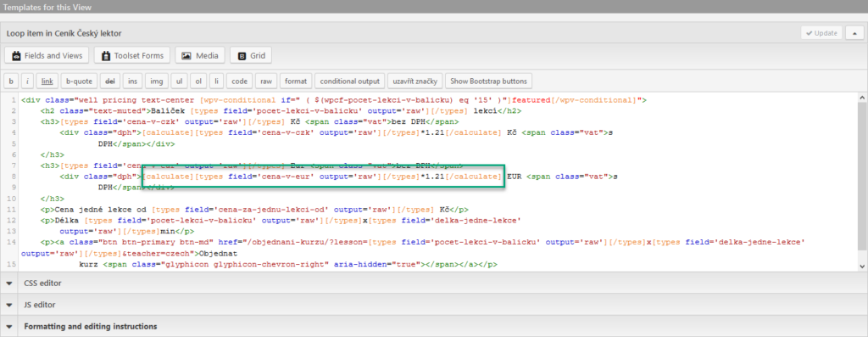Click 'Loop item in Ceník Český lektor' title
Image resolution: width=868 pixels, height=337 pixels.
64,33
